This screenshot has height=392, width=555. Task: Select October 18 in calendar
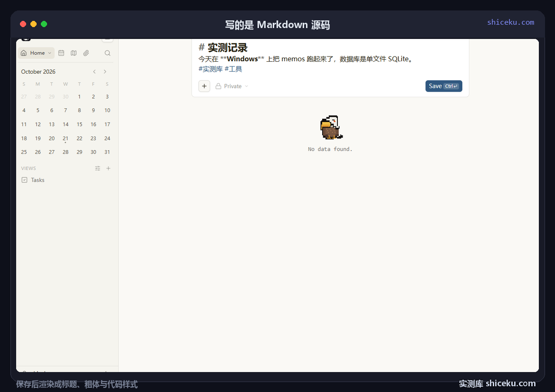(x=24, y=138)
